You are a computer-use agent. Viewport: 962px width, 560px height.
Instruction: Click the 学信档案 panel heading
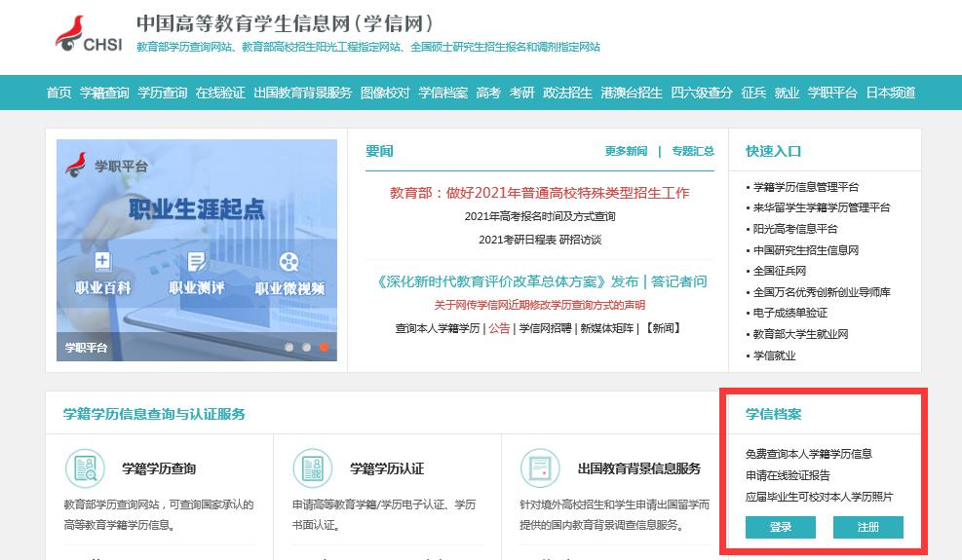point(773,414)
